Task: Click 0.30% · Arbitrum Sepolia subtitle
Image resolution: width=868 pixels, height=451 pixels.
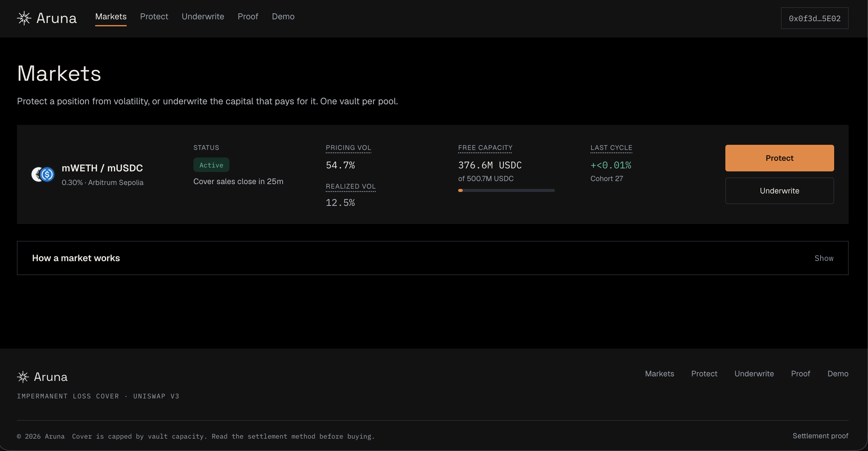Action: click(x=102, y=182)
